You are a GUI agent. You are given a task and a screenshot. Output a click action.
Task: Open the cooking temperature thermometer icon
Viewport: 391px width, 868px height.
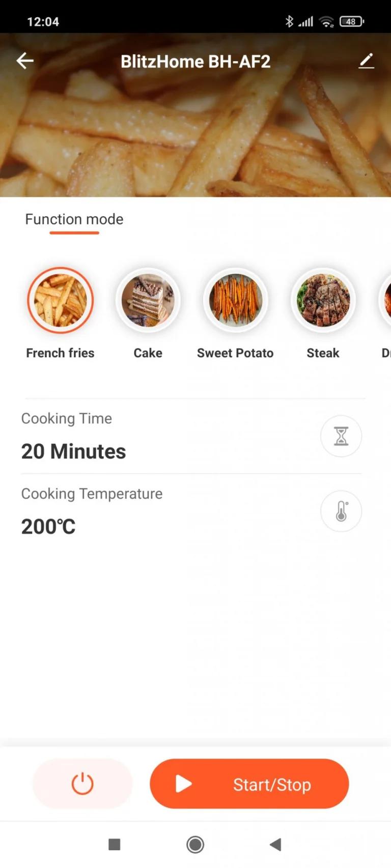(x=341, y=511)
